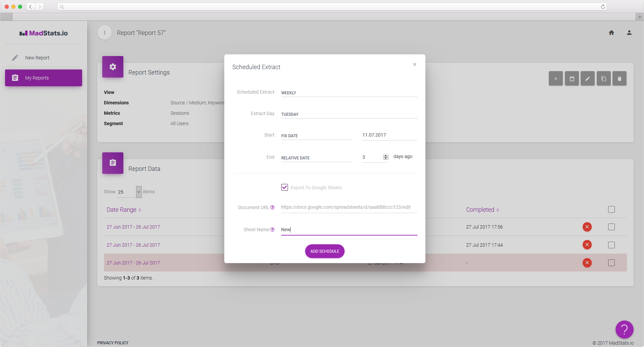Viewport: 644px width, 347px height.
Task: Click the browser forward button
Action: [40, 7]
